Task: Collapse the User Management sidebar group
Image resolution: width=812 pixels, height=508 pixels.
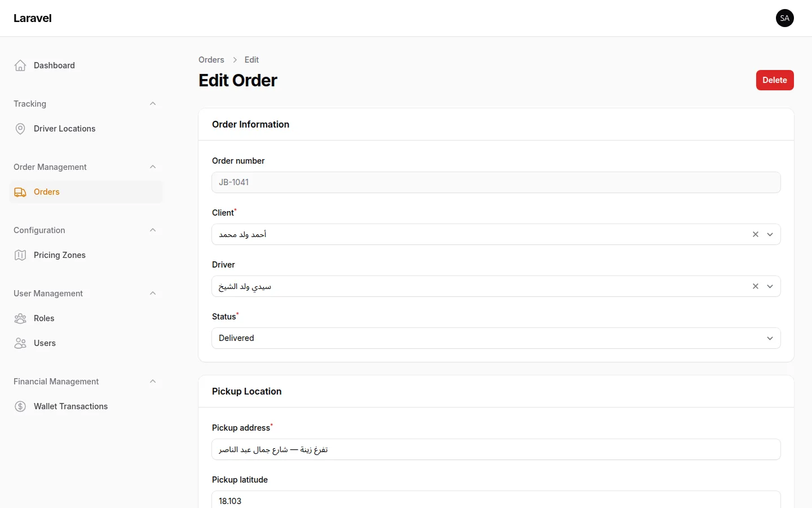Action: click(x=153, y=294)
